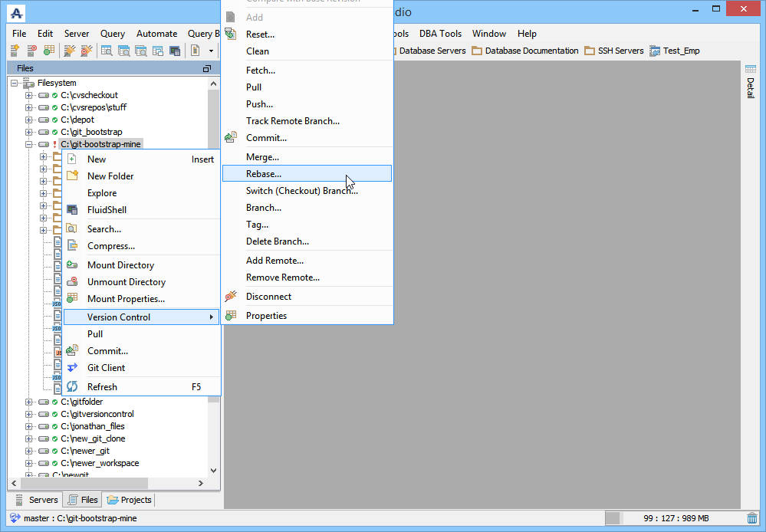766x532 pixels.
Task: Select C:\jonathan_files in the tree
Action: coord(92,426)
